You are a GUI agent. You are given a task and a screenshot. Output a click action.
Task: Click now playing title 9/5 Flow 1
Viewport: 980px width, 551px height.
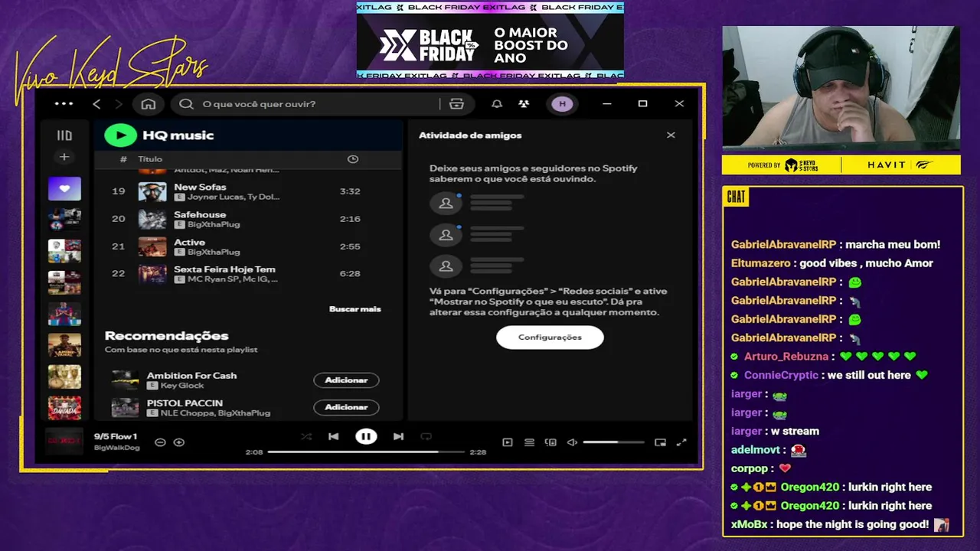[116, 436]
